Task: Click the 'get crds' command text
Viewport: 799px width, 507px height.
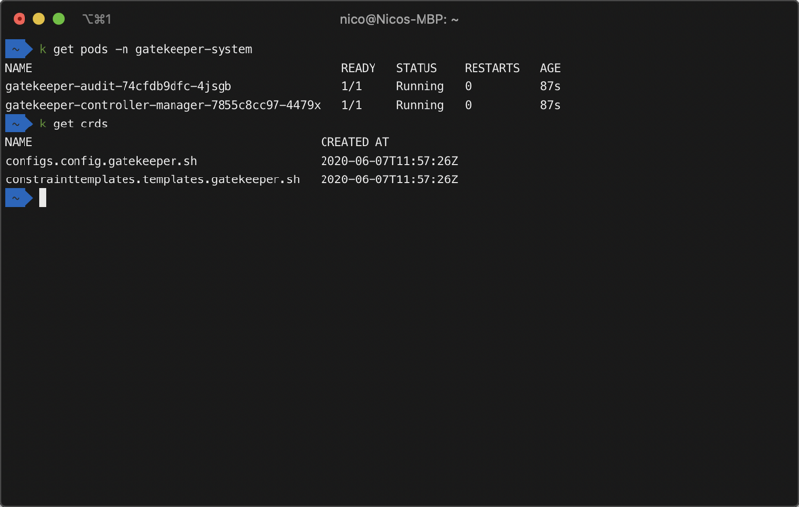Action: pyautogui.click(x=80, y=124)
